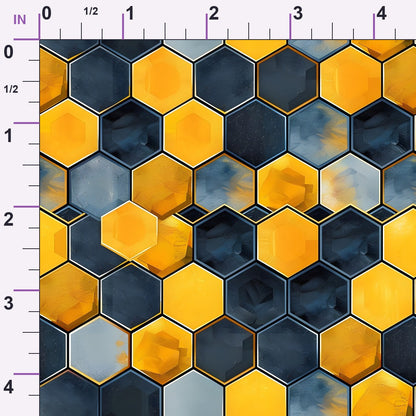This screenshot has width=416, height=416.
Task: Select the "2" inch mark on the top ruler
Action: (x=214, y=14)
